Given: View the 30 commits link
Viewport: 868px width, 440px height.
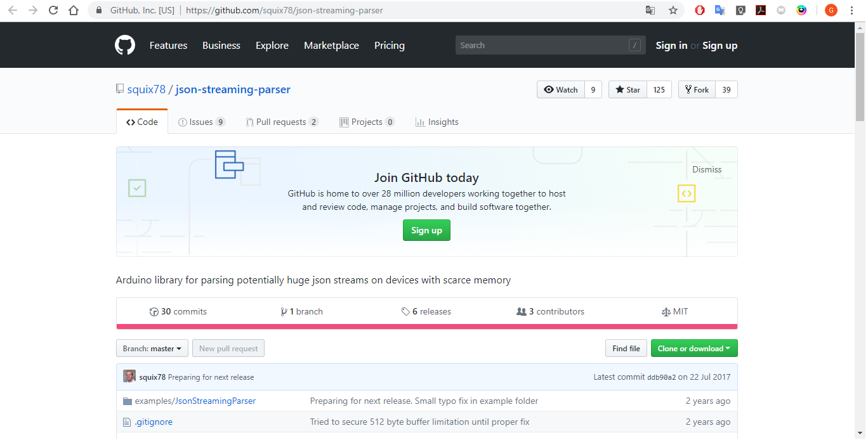Looking at the screenshot, I should pyautogui.click(x=178, y=312).
